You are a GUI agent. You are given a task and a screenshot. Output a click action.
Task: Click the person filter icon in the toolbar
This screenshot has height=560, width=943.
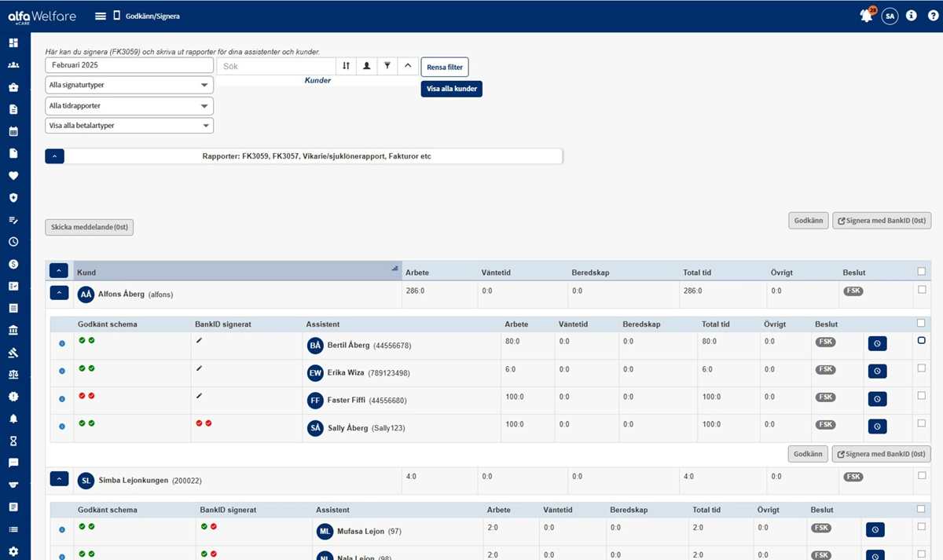pyautogui.click(x=366, y=66)
